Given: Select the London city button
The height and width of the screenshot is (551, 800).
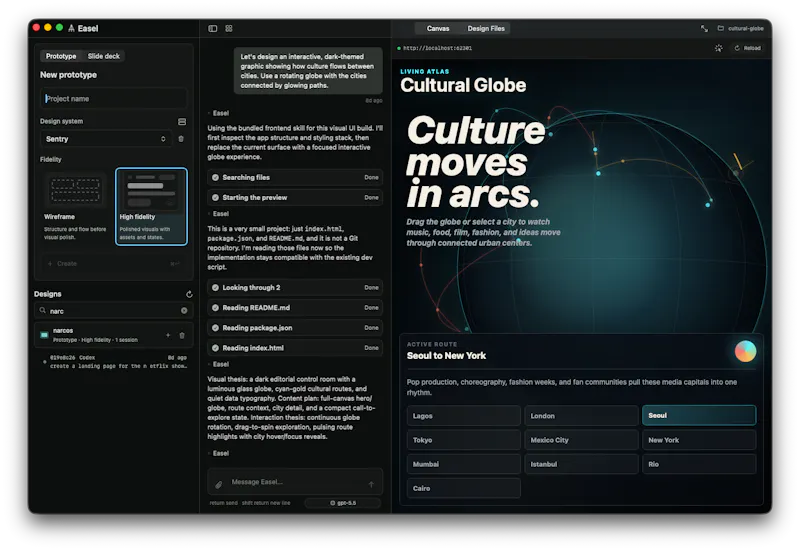Looking at the screenshot, I should point(581,416).
